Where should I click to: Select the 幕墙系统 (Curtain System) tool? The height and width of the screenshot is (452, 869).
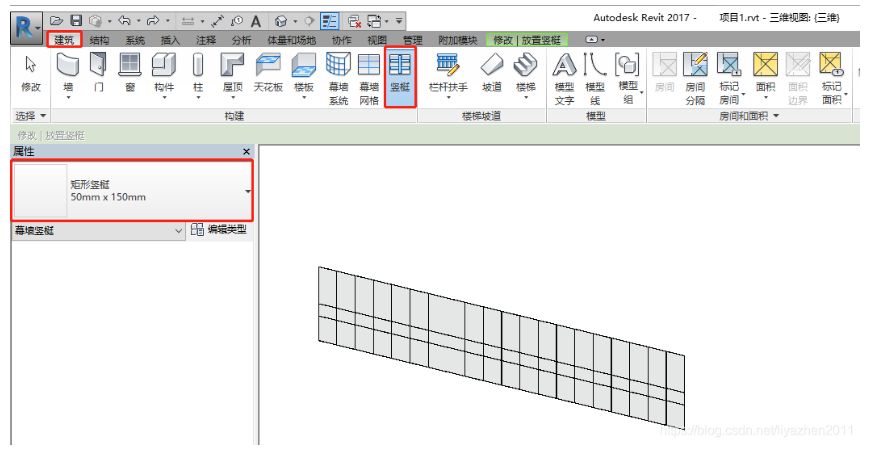click(338, 78)
